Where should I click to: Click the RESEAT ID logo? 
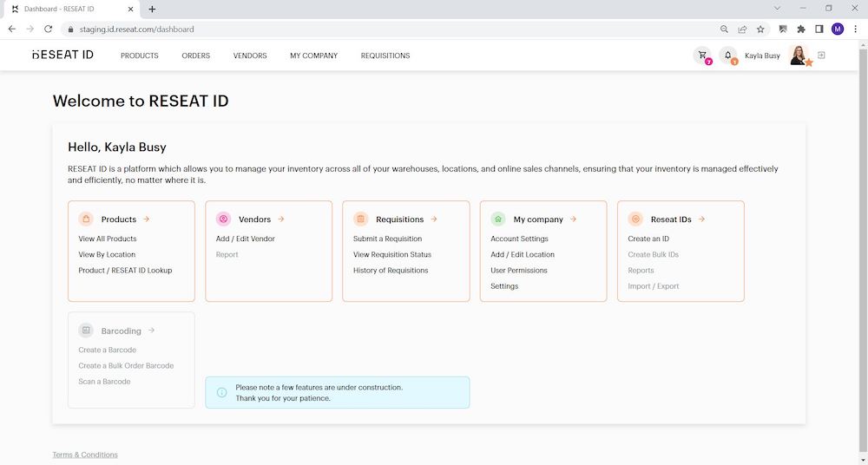(63, 55)
